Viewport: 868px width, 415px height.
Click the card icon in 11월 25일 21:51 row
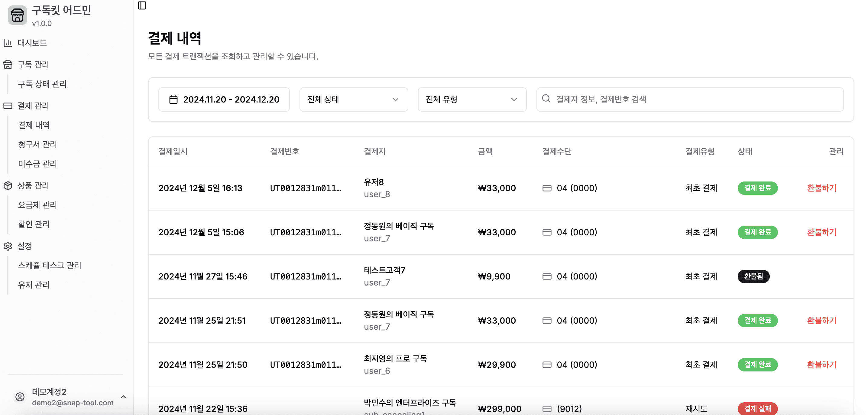547,321
